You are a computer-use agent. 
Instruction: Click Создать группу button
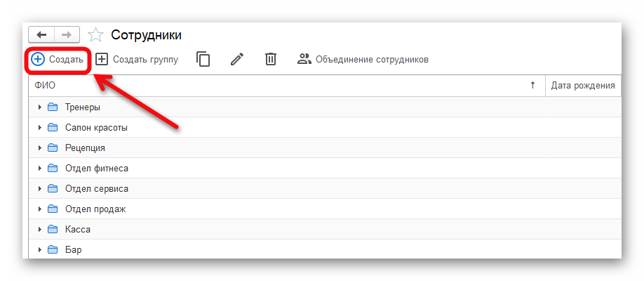click(137, 60)
